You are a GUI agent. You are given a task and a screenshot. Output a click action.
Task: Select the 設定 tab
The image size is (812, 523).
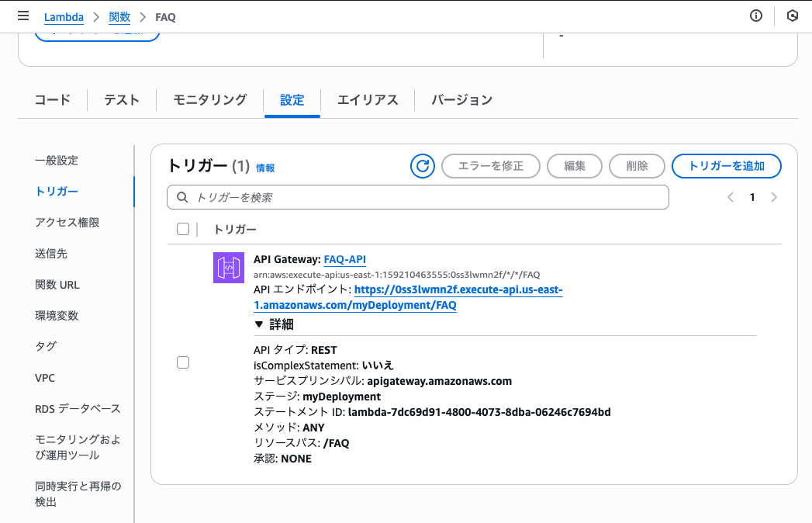click(292, 100)
